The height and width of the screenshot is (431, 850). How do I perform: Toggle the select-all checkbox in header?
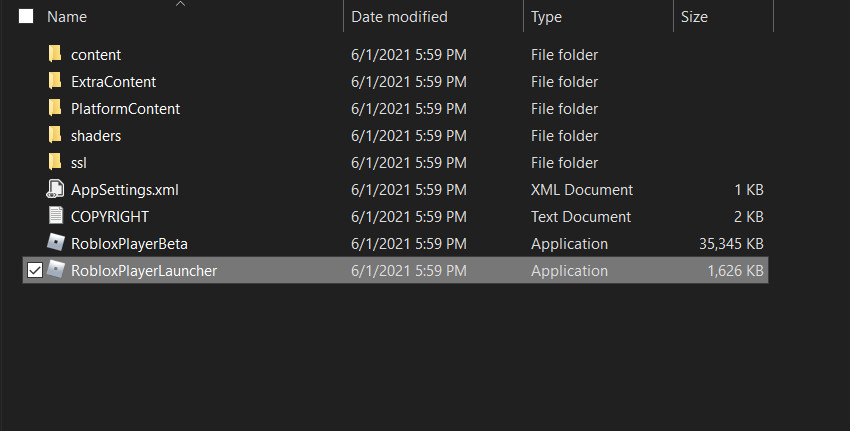coord(26,17)
